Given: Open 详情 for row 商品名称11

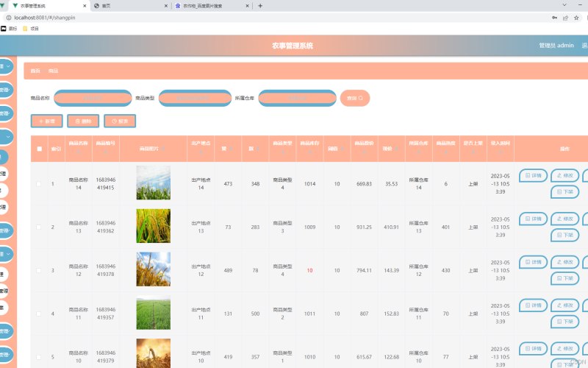Looking at the screenshot, I should [x=534, y=305].
